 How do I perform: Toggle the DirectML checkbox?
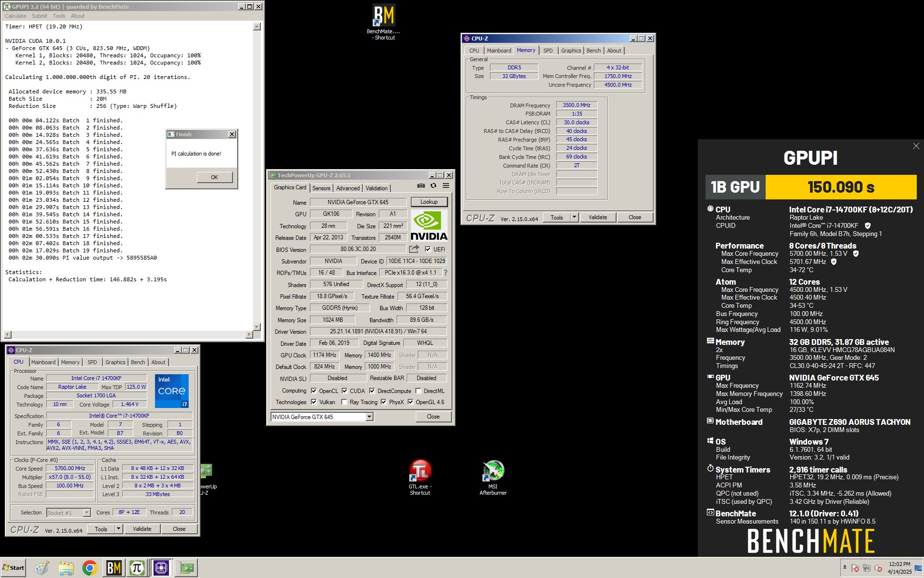tap(418, 391)
